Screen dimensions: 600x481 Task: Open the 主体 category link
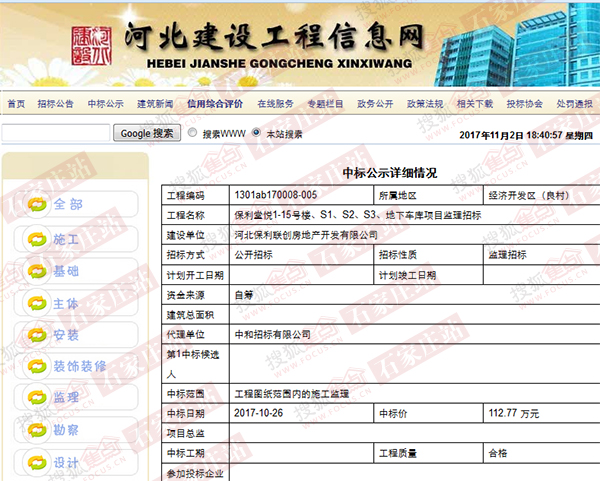click(x=66, y=303)
